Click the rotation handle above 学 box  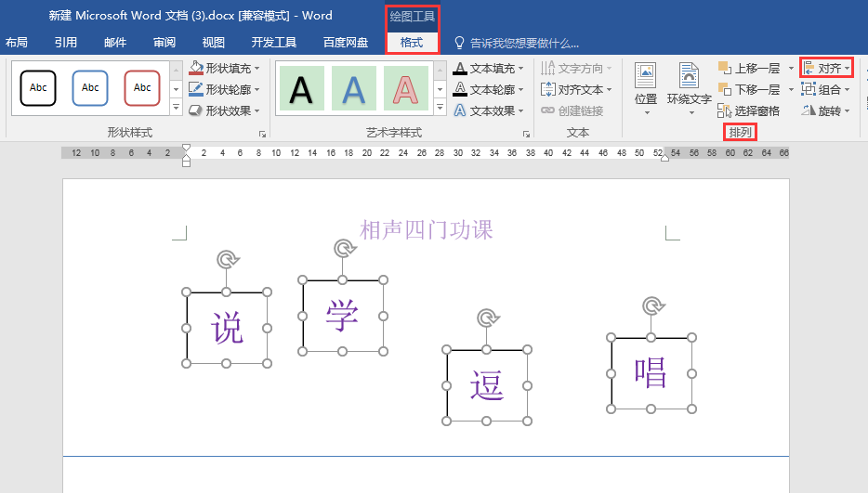[x=344, y=249]
